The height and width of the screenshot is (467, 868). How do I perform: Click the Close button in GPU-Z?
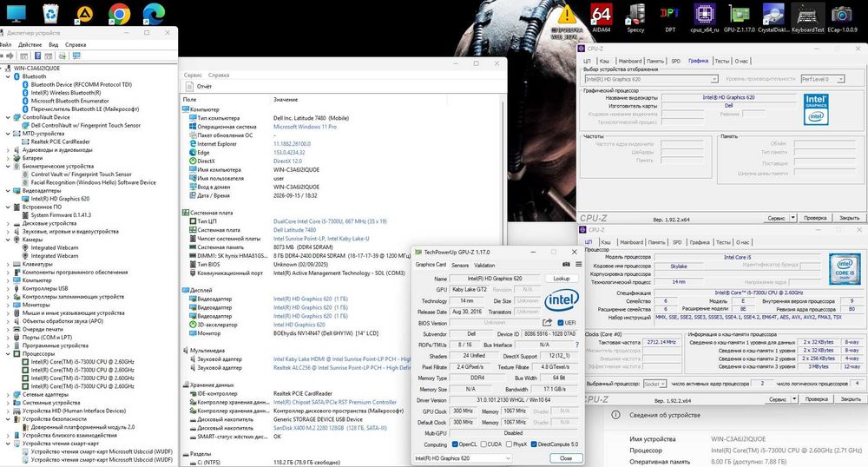(x=566, y=458)
